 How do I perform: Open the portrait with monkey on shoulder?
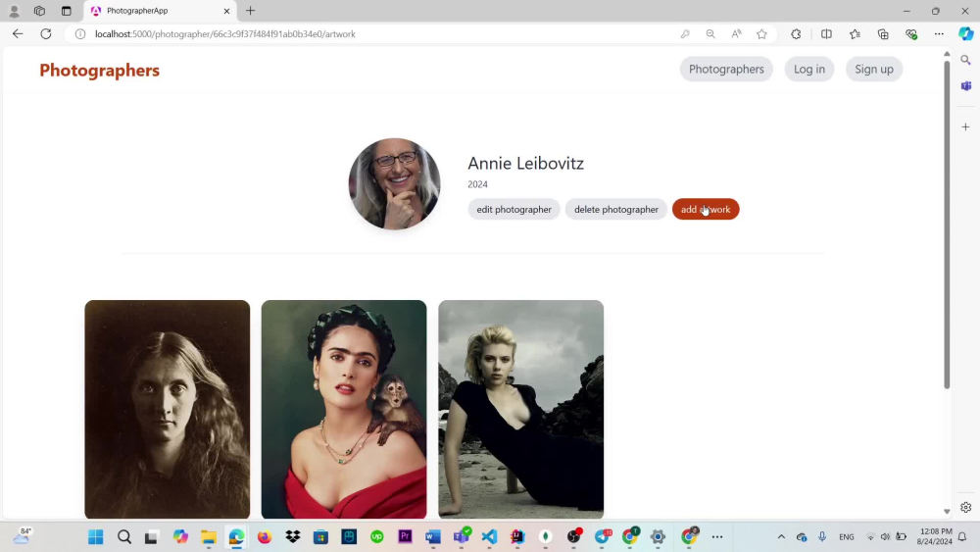coord(344,410)
